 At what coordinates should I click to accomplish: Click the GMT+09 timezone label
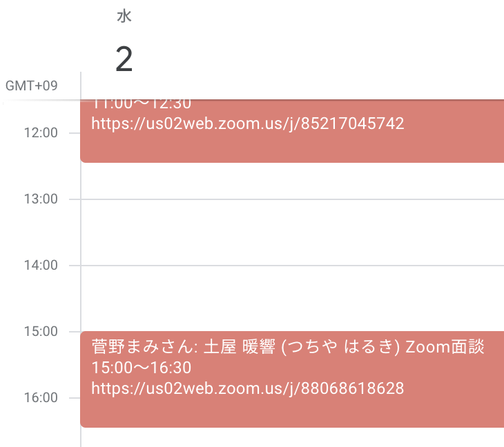tap(32, 86)
